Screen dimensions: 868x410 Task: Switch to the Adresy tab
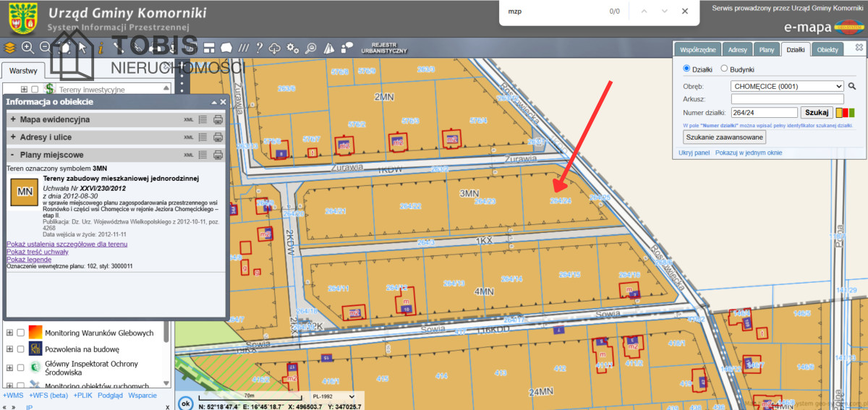pos(738,50)
